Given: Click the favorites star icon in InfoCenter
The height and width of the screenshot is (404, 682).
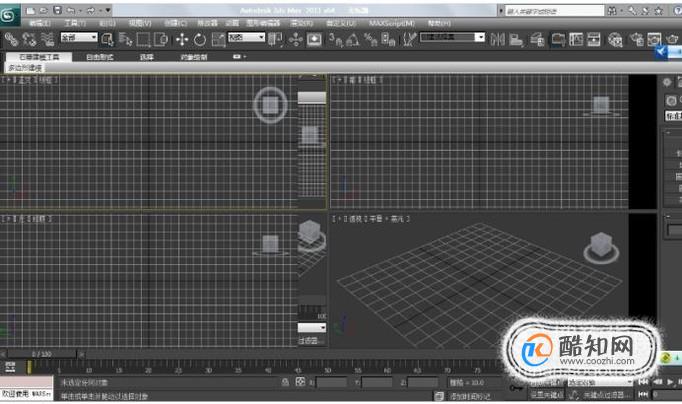Looking at the screenshot, I should click(x=659, y=11).
